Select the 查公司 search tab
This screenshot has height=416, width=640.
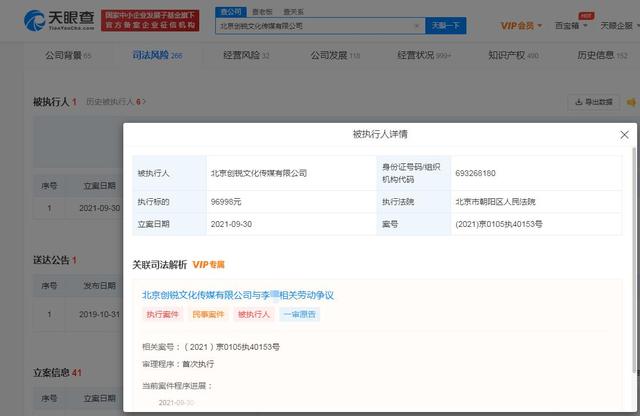pos(231,12)
